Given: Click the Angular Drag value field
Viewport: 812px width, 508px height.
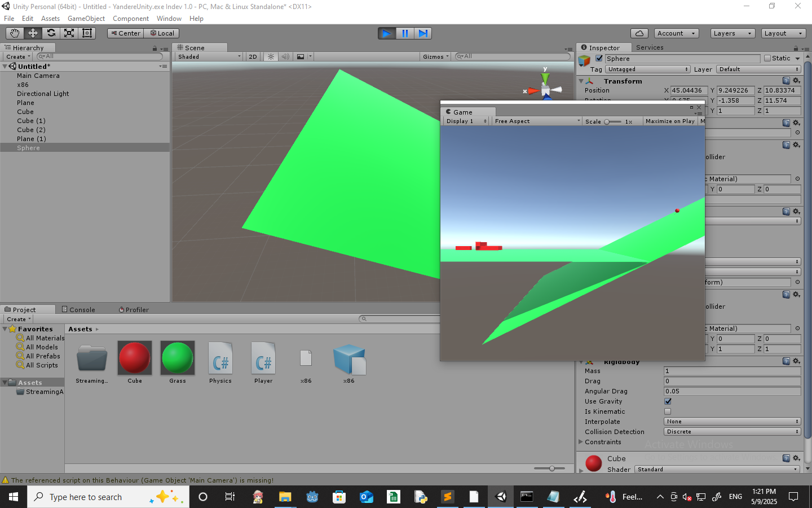Looking at the screenshot, I should point(732,391).
